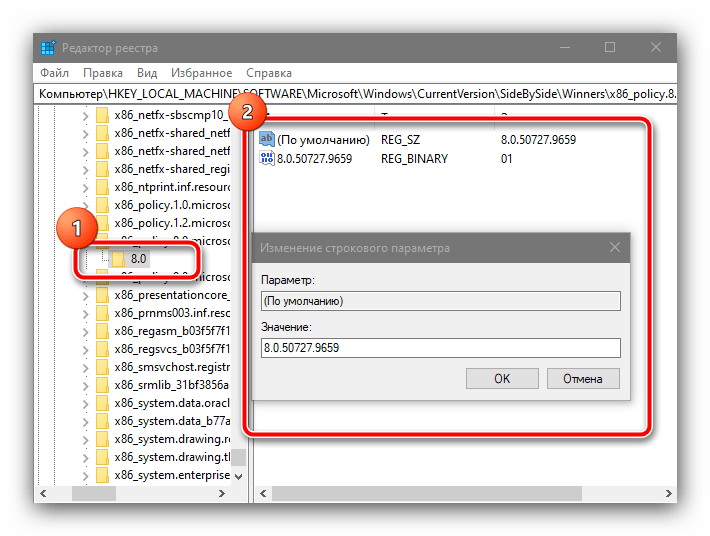Close the Изменение строкового параметра dialog
Image resolution: width=710 pixels, height=536 pixels.
point(614,247)
